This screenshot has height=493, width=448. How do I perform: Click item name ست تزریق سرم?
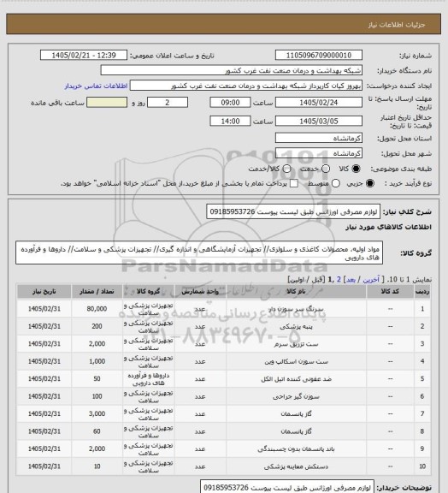(x=296, y=344)
